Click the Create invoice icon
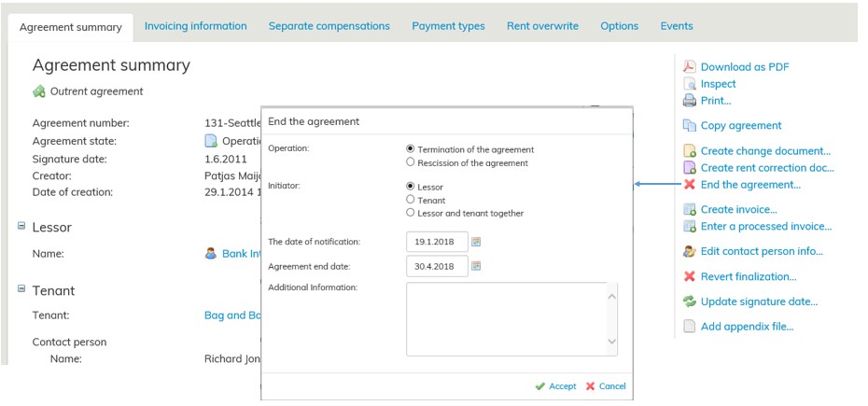 click(x=689, y=209)
